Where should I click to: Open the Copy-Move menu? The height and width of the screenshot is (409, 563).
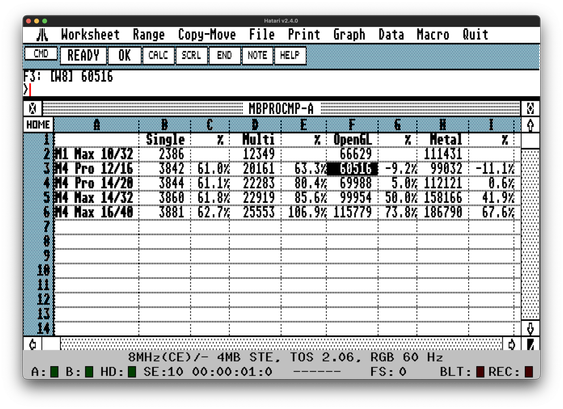(207, 35)
